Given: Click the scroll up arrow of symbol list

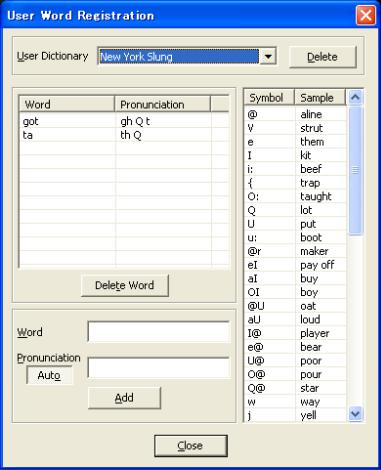Looking at the screenshot, I should 355,97.
